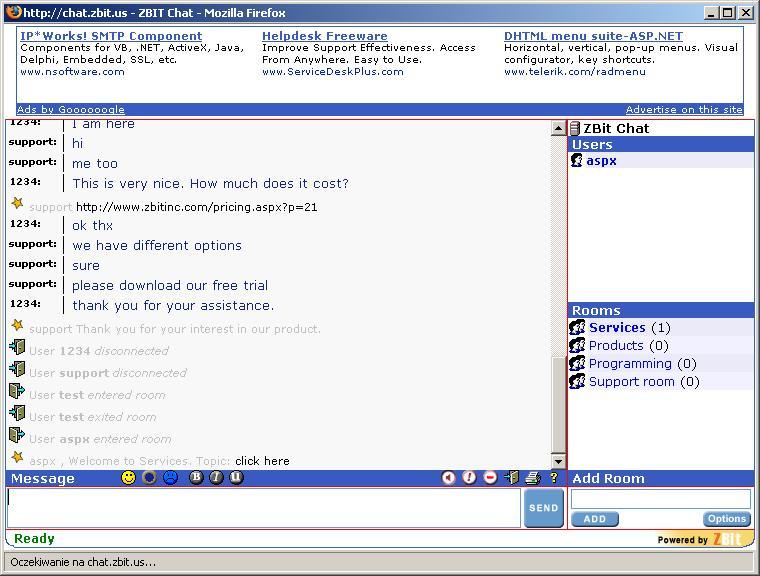Click door icon beside test exited room
Image resolution: width=760 pixels, height=576 pixels.
pyautogui.click(x=17, y=413)
